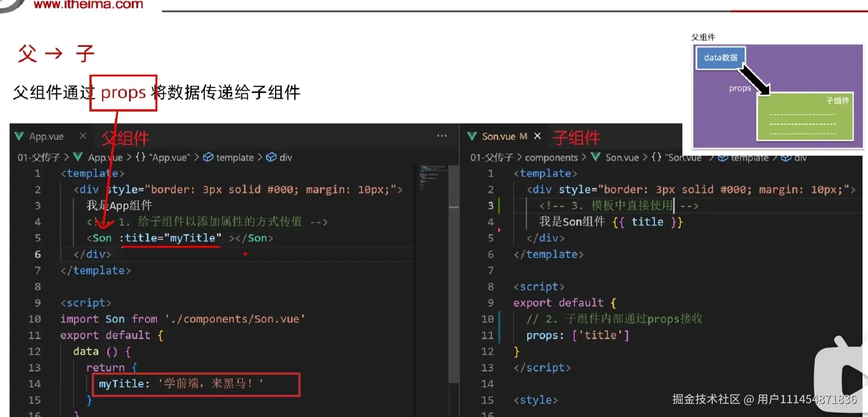Open the more actions ellipsis menu
The image size is (868, 417).
(x=442, y=136)
